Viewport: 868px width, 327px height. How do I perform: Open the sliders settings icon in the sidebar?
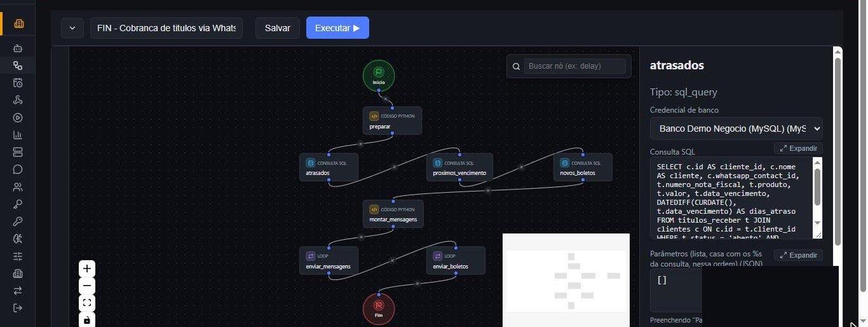[x=18, y=256]
